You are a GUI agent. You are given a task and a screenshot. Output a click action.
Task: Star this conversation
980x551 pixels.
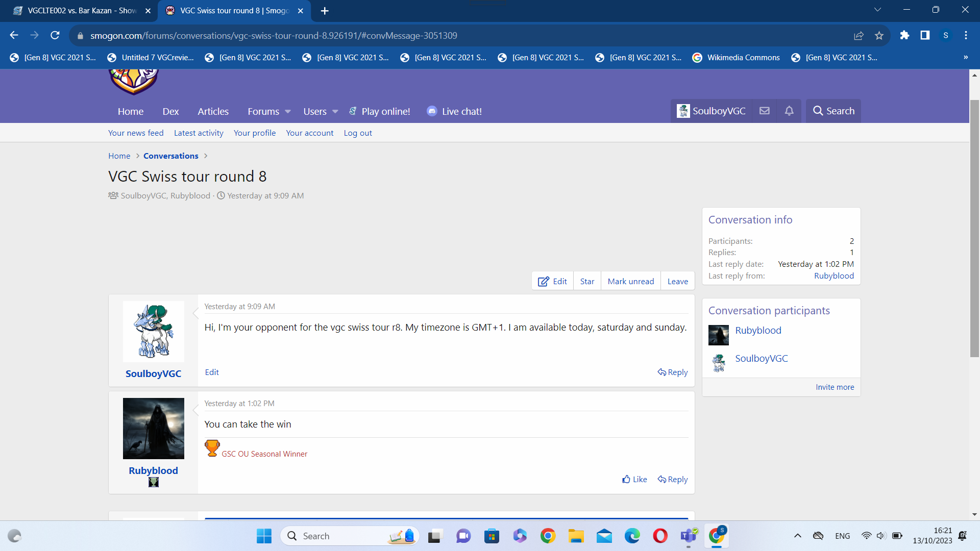587,281
